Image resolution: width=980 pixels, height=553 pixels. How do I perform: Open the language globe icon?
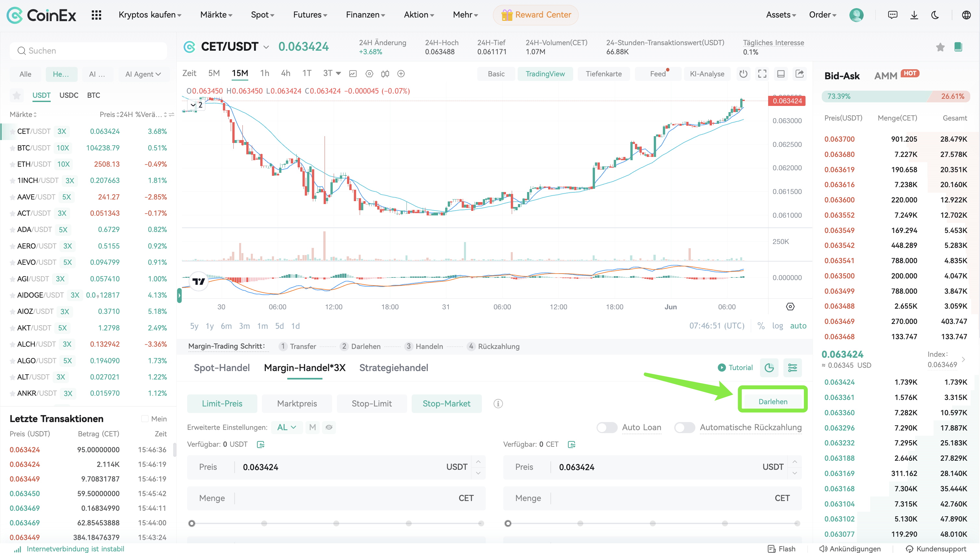tap(966, 15)
